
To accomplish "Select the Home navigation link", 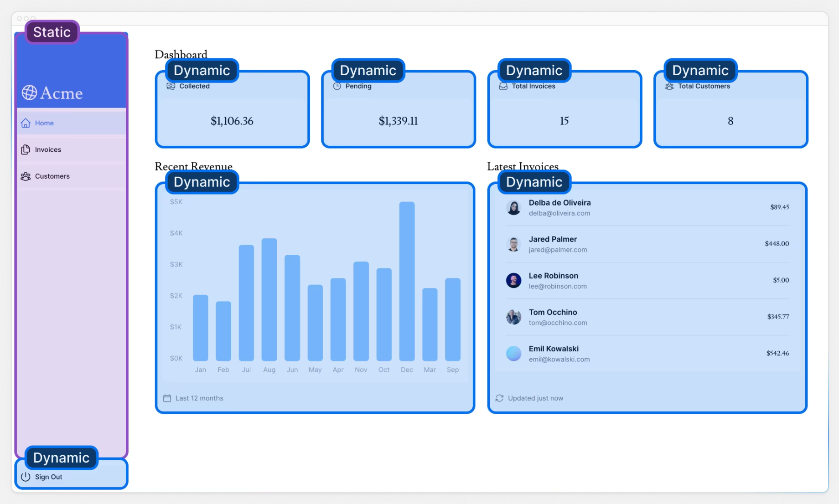I will 44,123.
